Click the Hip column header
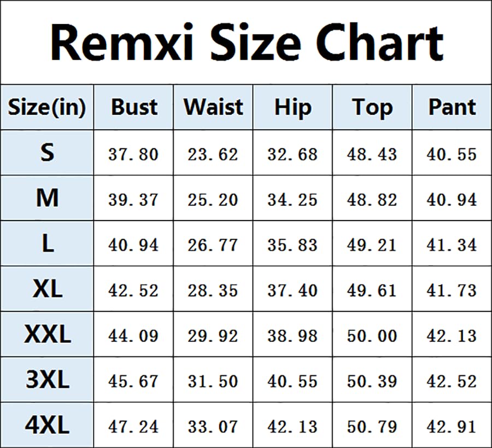This screenshot has height=448, width=492. [292, 107]
